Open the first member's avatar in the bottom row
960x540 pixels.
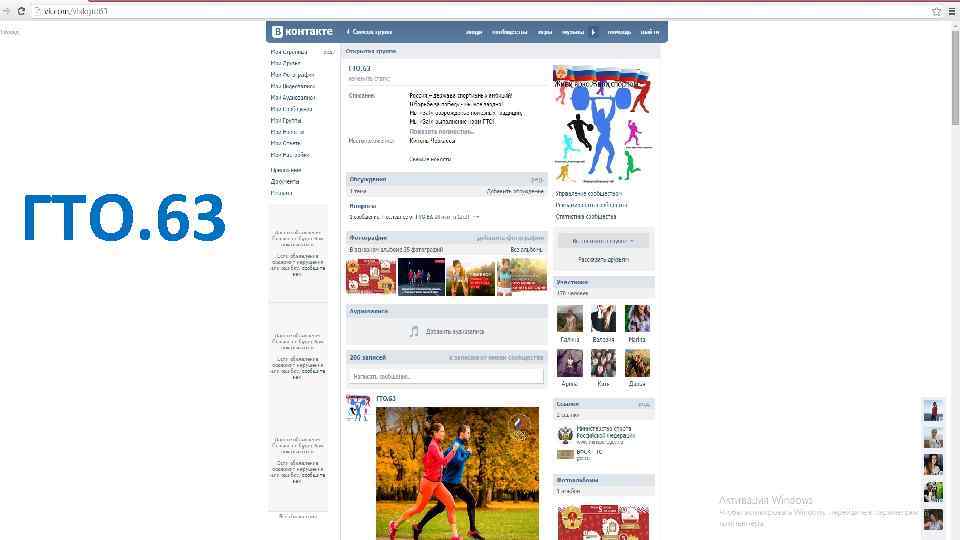pos(569,363)
